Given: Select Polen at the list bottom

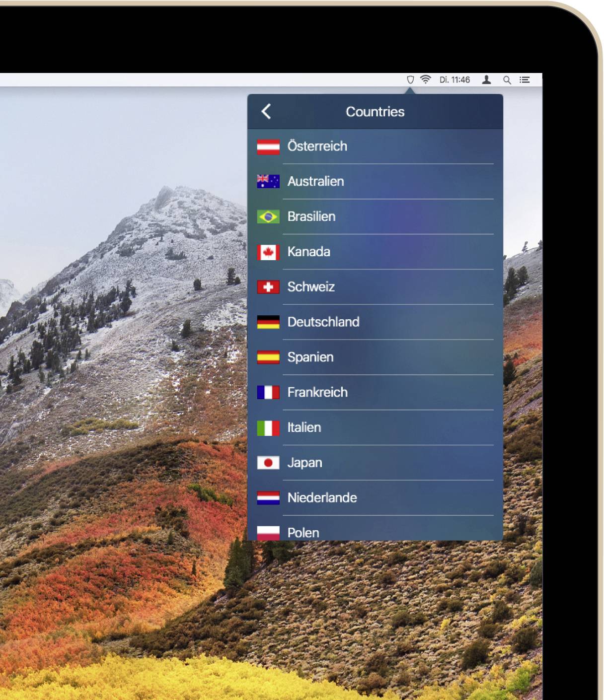Looking at the screenshot, I should (303, 532).
